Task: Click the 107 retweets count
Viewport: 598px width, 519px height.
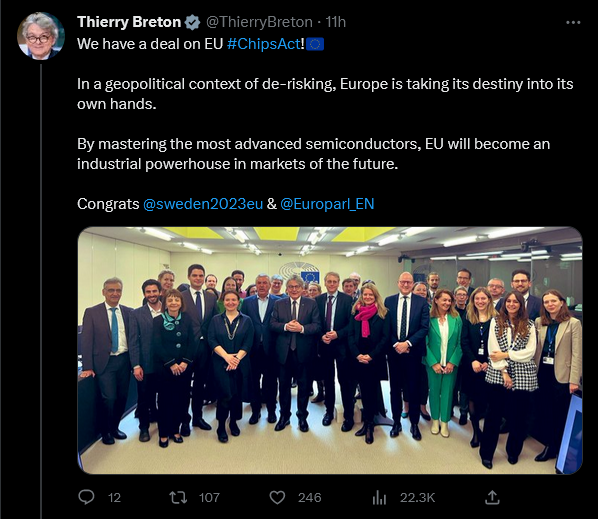Action: 209,498
